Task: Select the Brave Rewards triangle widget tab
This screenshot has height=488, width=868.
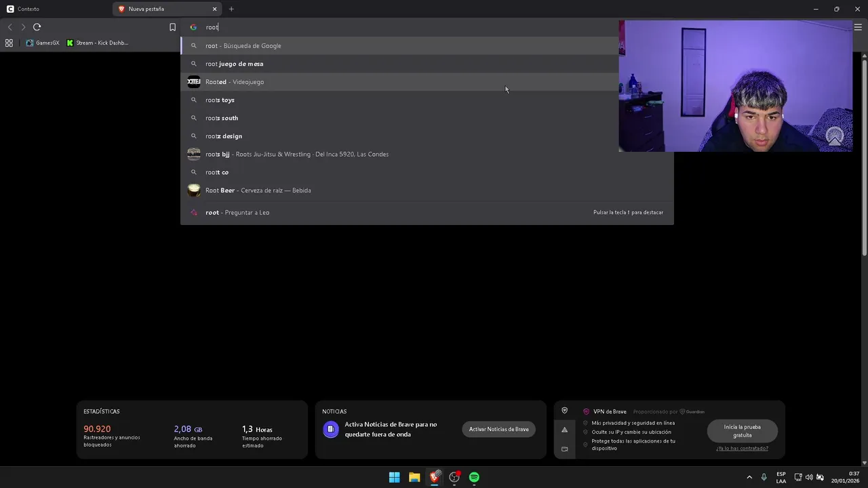Action: pos(564,430)
